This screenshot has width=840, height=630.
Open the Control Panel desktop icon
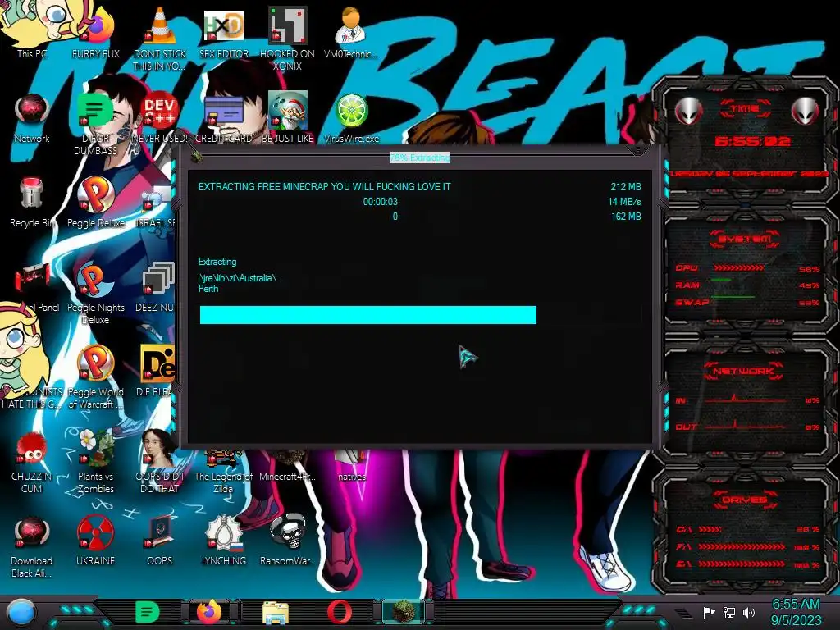(x=33, y=279)
